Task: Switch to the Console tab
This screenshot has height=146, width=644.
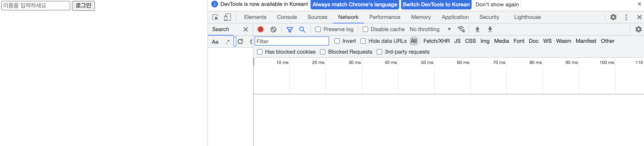Action: coord(287,17)
